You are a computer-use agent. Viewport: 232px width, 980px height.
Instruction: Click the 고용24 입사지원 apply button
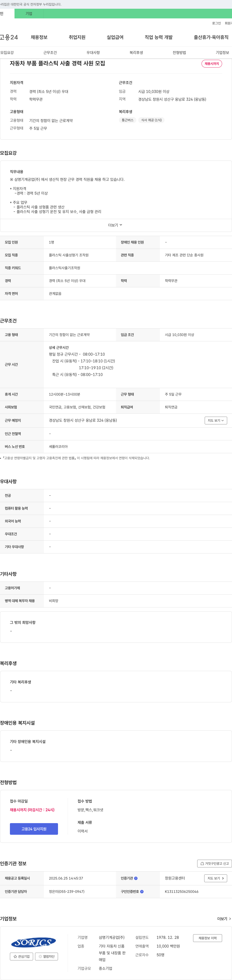click(34, 829)
